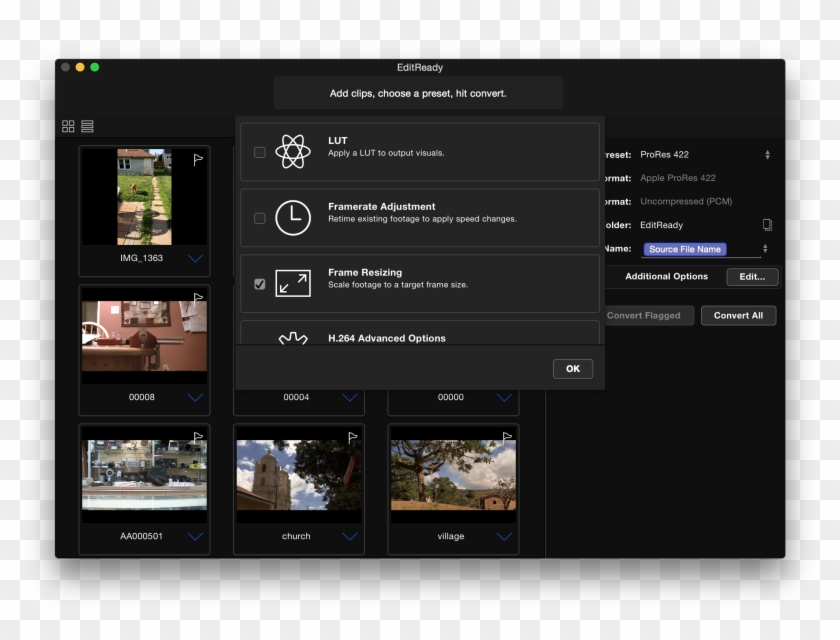Uncheck the Frame Resizing checkbox
Image resolution: width=840 pixels, height=640 pixels.
click(x=260, y=283)
